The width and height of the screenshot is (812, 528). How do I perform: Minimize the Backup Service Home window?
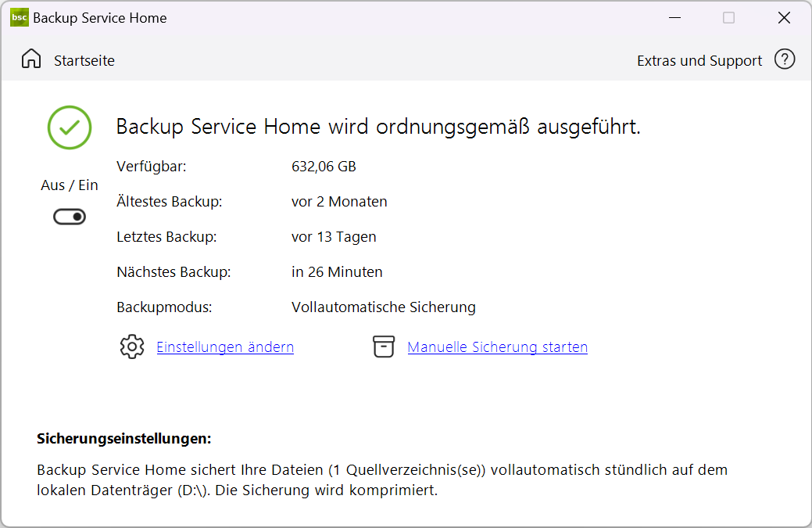[674, 17]
